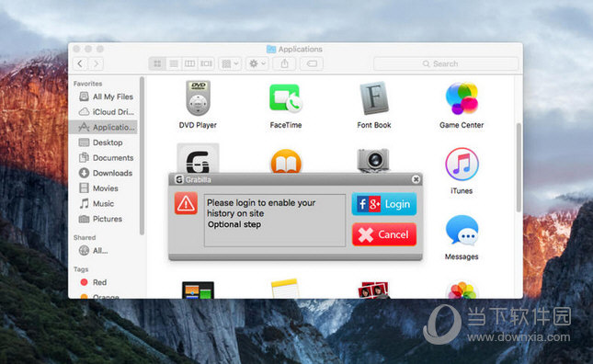Select the iTunes app icon
593x364 pixels.
(x=462, y=164)
